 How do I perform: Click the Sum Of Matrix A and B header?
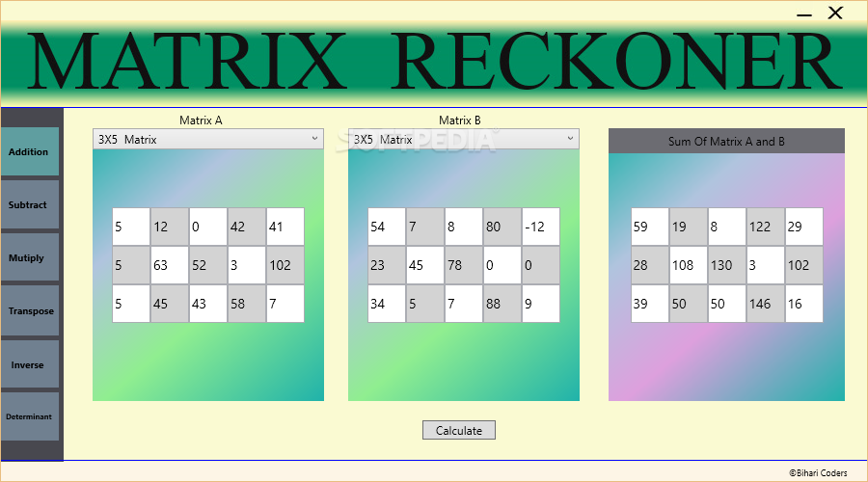[726, 141]
